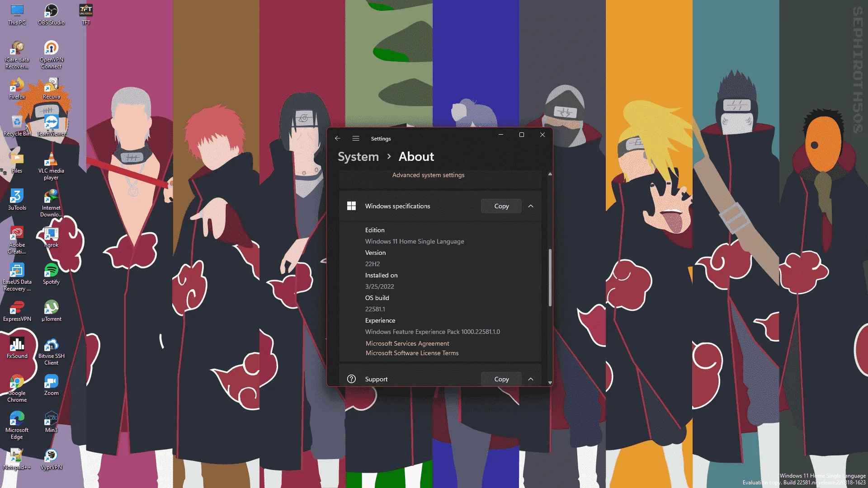The width and height of the screenshot is (868, 488).
Task: Click the Files folder icon on desktop
Action: (x=17, y=163)
